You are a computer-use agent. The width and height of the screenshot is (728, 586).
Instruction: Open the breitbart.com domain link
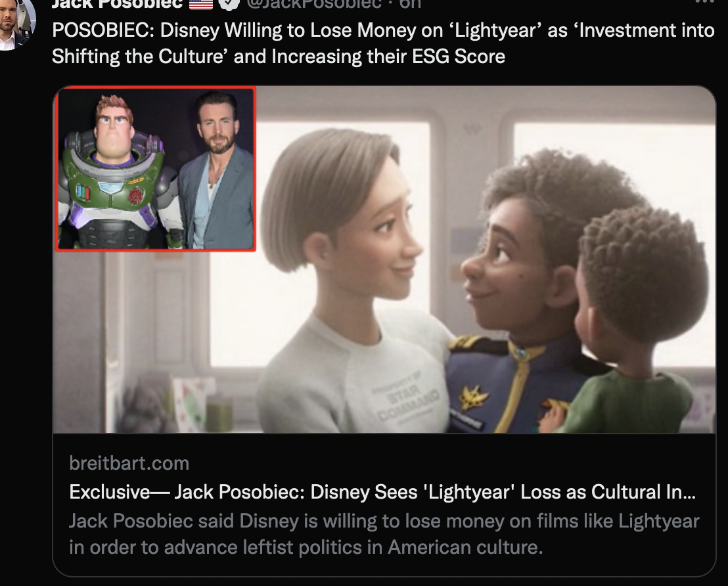click(x=129, y=463)
